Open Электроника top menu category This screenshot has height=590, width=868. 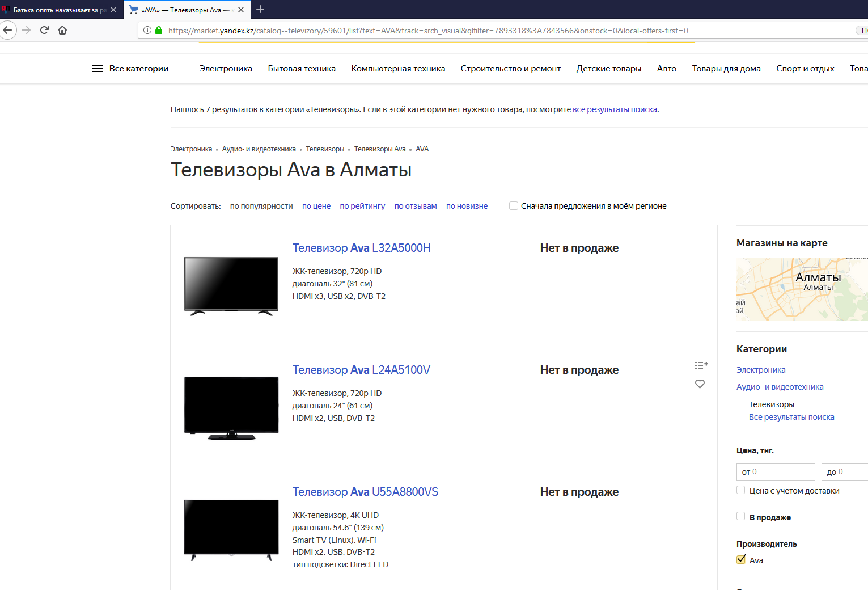tap(226, 69)
